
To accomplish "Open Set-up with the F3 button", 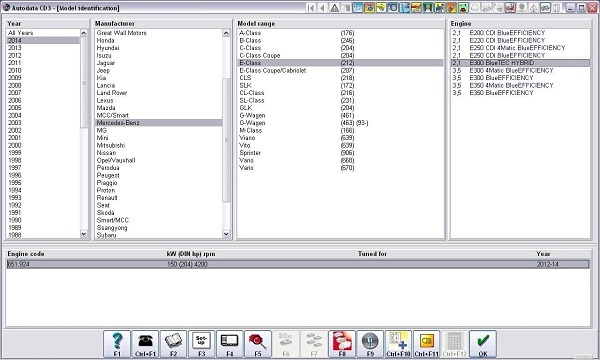I will point(202,344).
